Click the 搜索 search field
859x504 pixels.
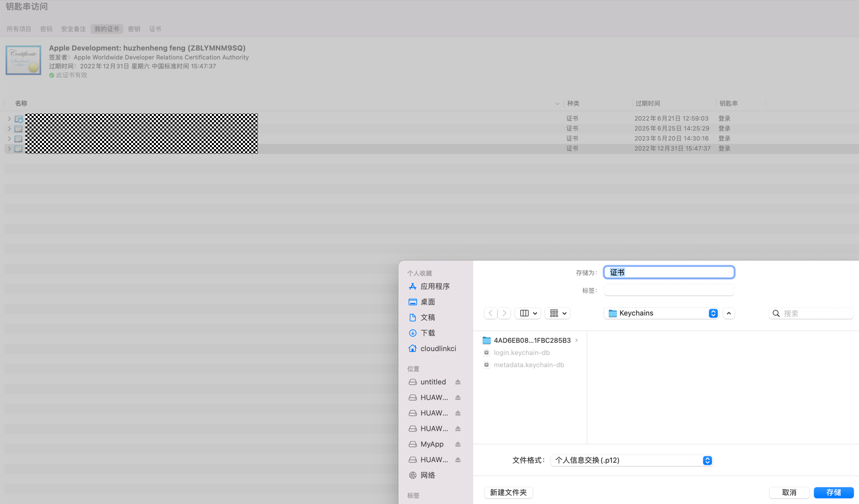[x=811, y=313]
